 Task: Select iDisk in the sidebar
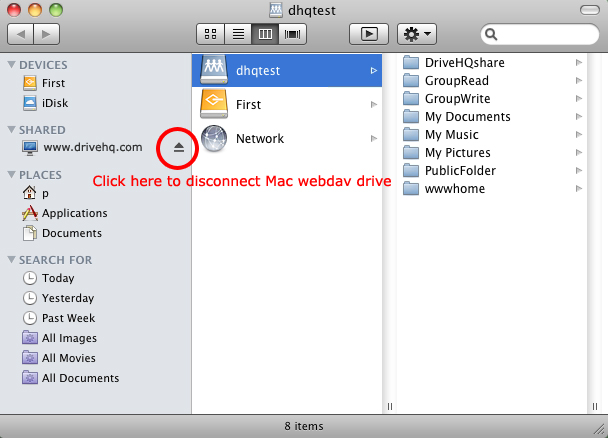55,103
